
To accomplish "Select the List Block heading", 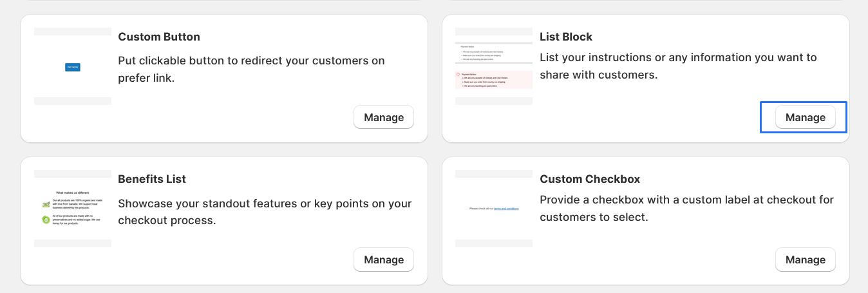I will click(565, 37).
